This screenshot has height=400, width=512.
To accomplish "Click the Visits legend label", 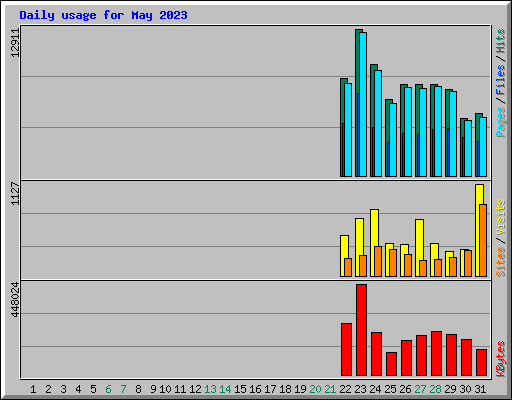I will coord(501,217).
